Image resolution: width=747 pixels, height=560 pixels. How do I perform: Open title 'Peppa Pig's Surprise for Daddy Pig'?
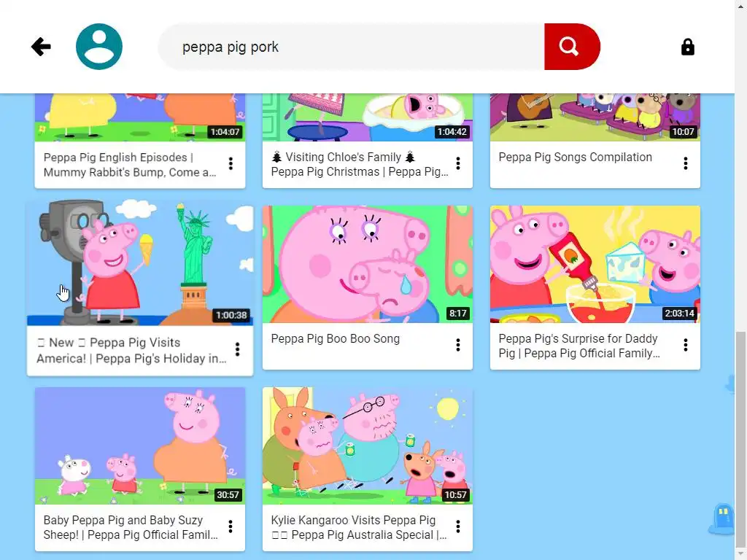579,346
